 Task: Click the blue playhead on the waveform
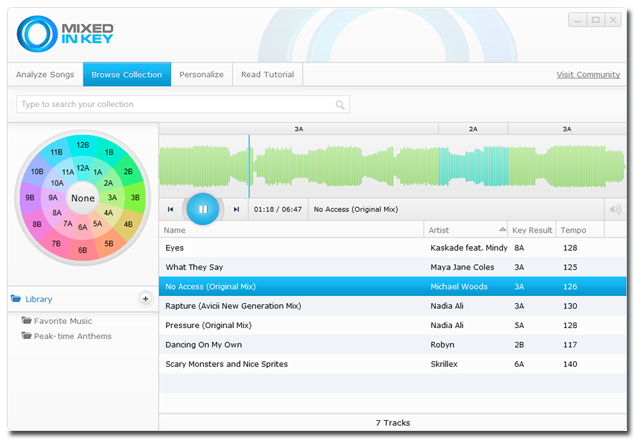pos(249,166)
